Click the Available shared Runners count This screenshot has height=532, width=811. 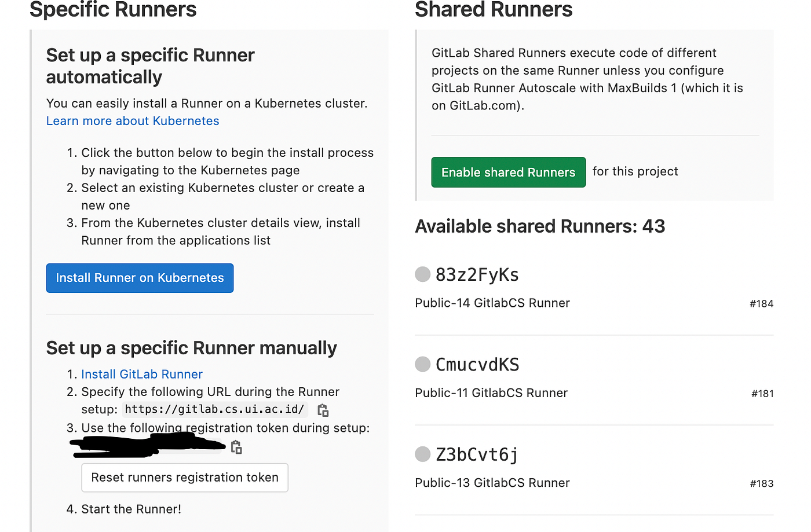pyautogui.click(x=540, y=226)
